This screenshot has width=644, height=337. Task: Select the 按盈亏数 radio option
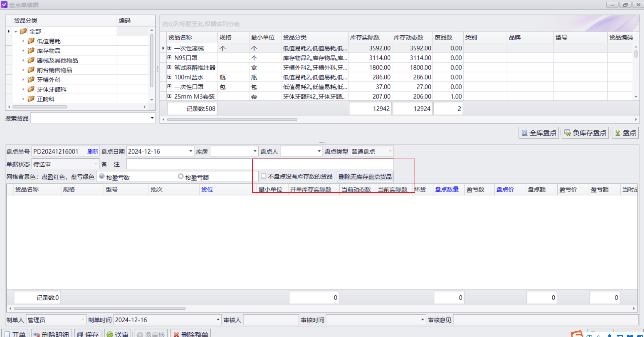click(102, 176)
